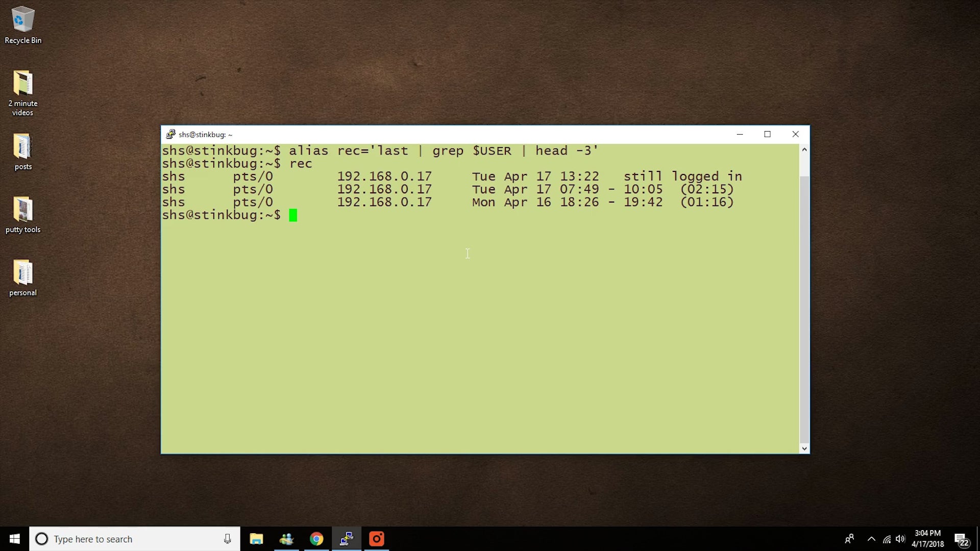Open the Action Center notifications icon
This screenshot has width=980, height=551.
962,539
